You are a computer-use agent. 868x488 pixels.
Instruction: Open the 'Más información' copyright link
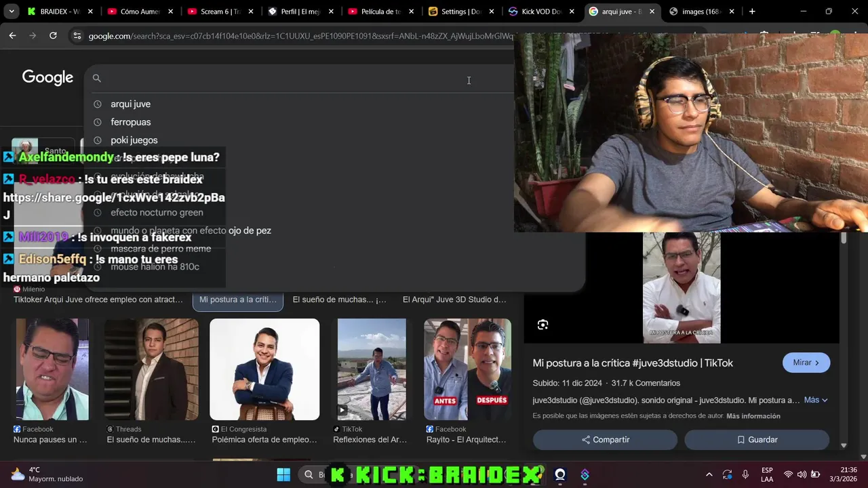pos(753,416)
